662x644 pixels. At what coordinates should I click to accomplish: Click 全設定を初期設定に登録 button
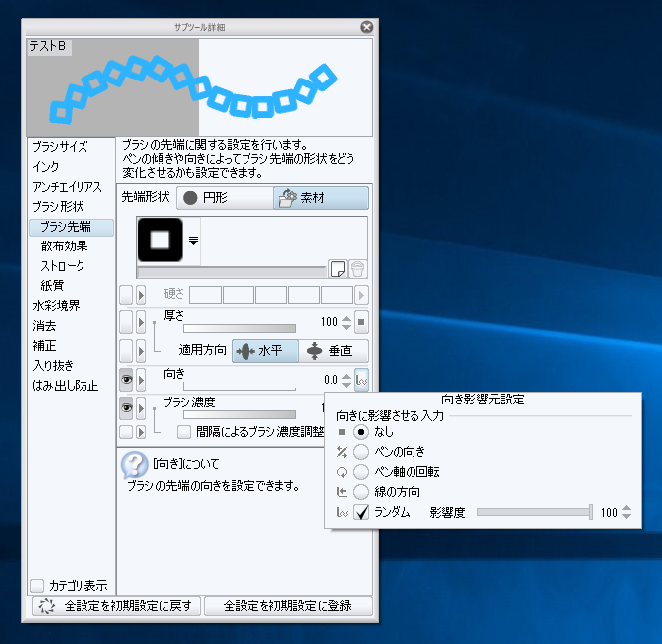[x=287, y=606]
